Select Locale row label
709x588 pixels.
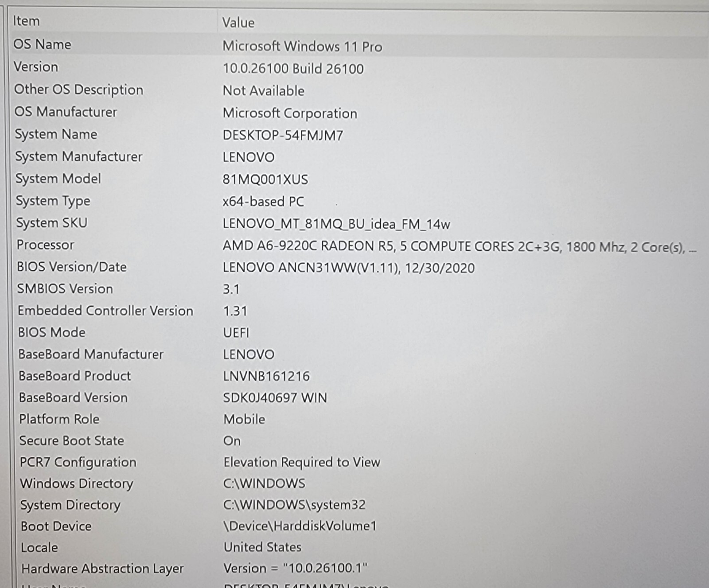coord(39,547)
